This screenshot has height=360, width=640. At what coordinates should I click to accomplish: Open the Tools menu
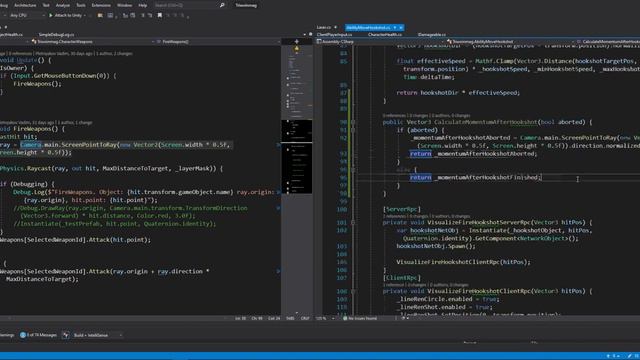pyautogui.click(x=81, y=5)
